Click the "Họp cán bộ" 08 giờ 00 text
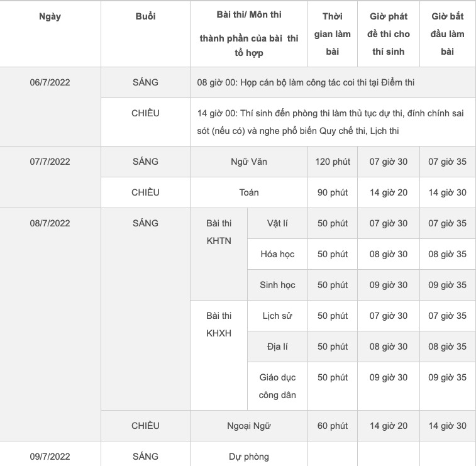 (x=306, y=82)
